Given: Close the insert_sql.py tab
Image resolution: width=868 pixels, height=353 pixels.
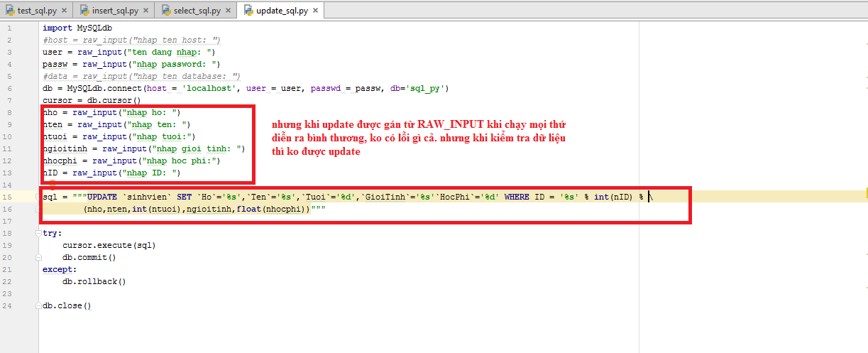Looking at the screenshot, I should click(145, 11).
